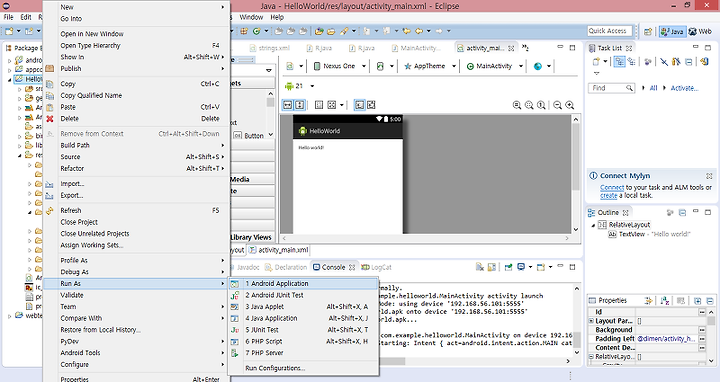The image size is (720, 382).
Task: Click the Mylyn info icon
Action: point(593,175)
